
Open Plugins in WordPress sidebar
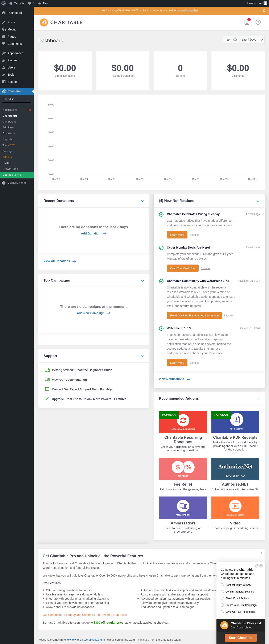coord(17,60)
